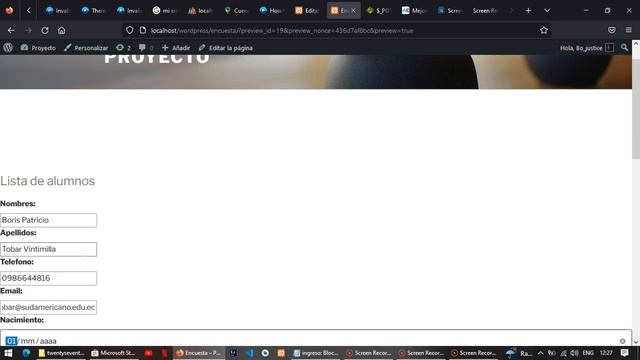Switch to the Mejo… browser tab
Viewport: 640px width, 360px height.
[414, 11]
